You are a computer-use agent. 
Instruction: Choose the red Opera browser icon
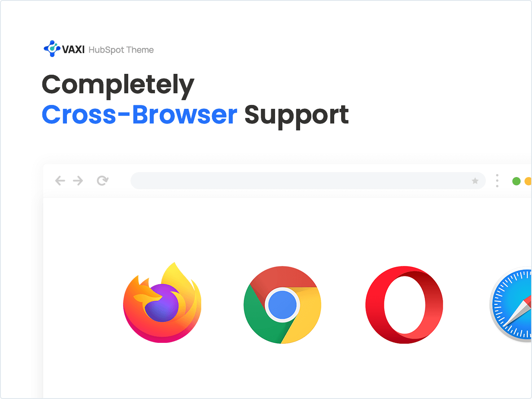tap(404, 305)
